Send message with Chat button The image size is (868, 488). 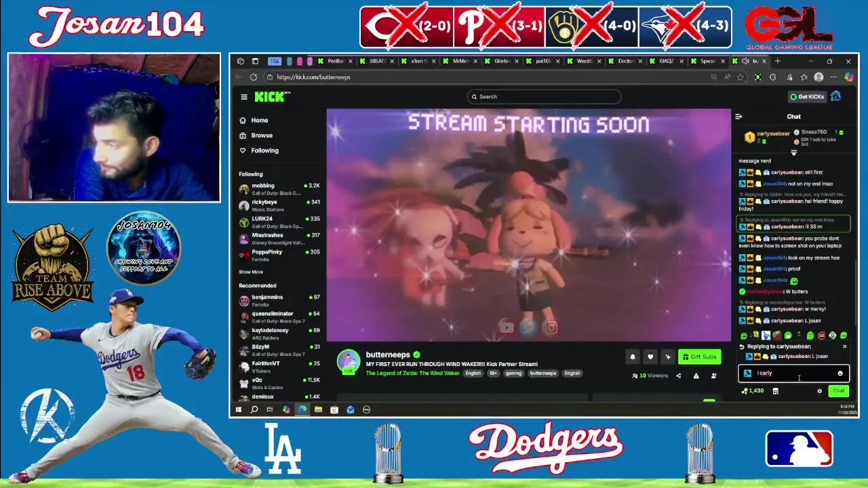pyautogui.click(x=839, y=391)
